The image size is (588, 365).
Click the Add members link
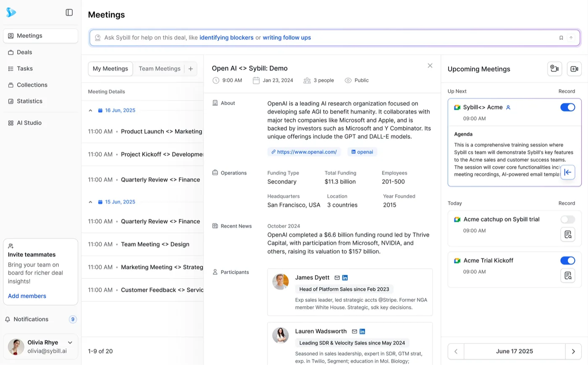click(27, 296)
